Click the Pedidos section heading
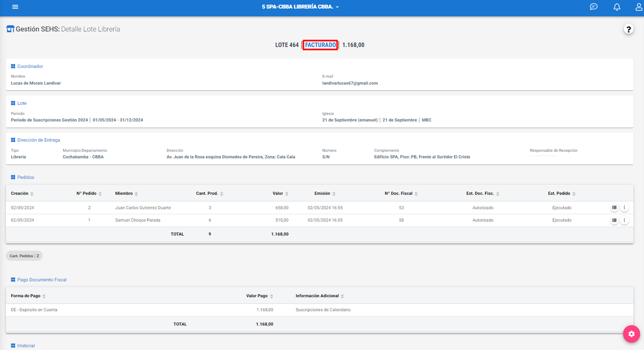The image size is (644, 350). pos(26,177)
